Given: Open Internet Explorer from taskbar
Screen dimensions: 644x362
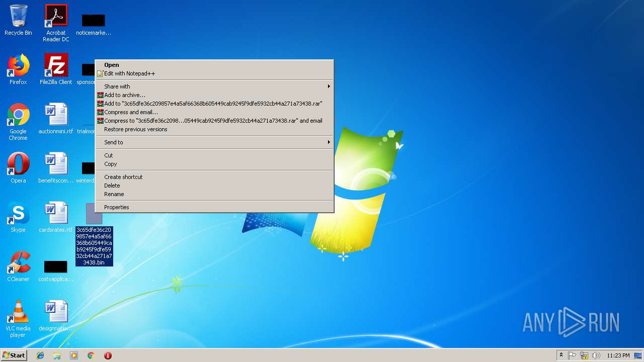Looking at the screenshot, I should point(40,355).
